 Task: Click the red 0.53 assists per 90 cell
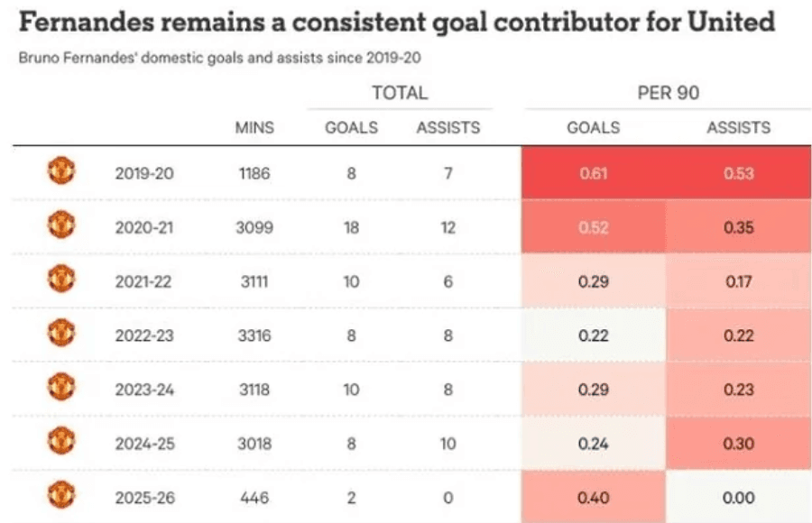point(738,173)
